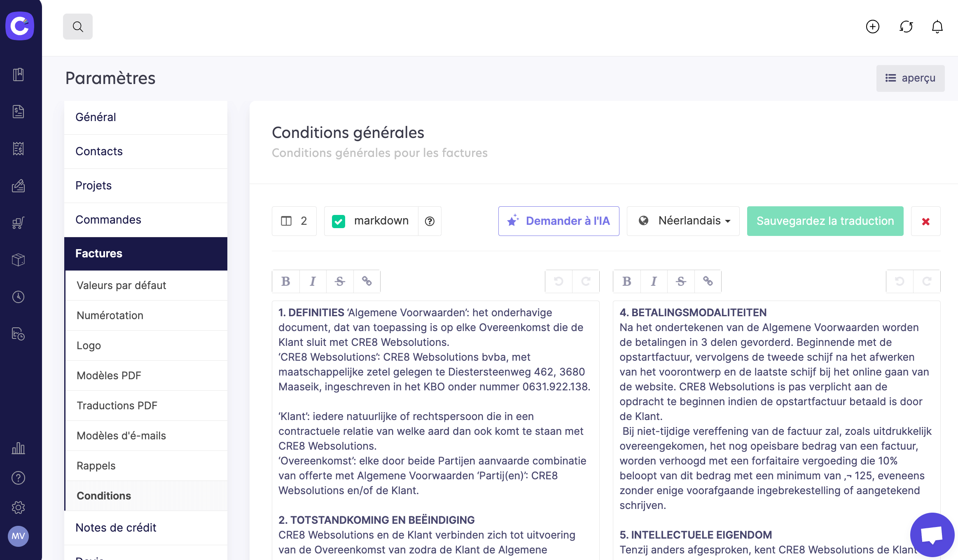958x560 pixels.
Task: Open Traductions PDF submenu item
Action: [x=147, y=406]
